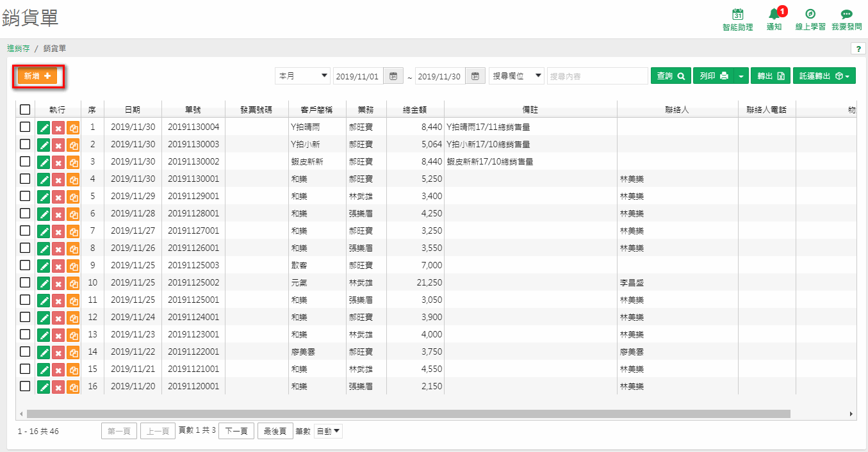
Task: Click the start date field 2019/11/01
Action: click(358, 76)
